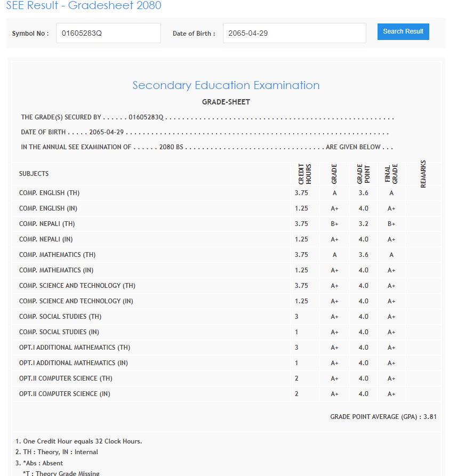Click the GRADE-SHEET subheading

226,102
